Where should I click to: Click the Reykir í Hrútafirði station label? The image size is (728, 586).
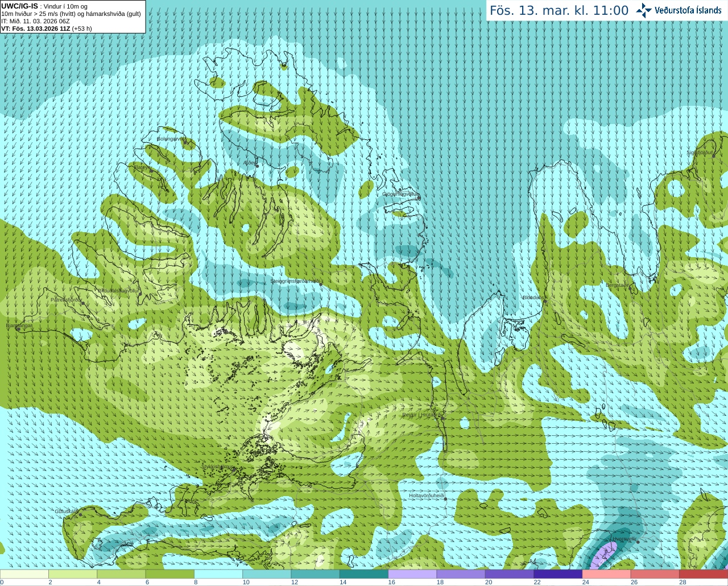[x=421, y=415]
